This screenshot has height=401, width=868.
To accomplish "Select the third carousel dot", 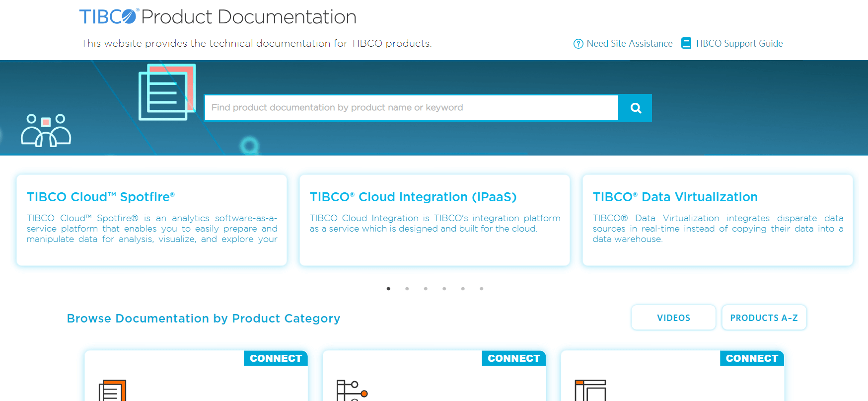I will [426, 289].
